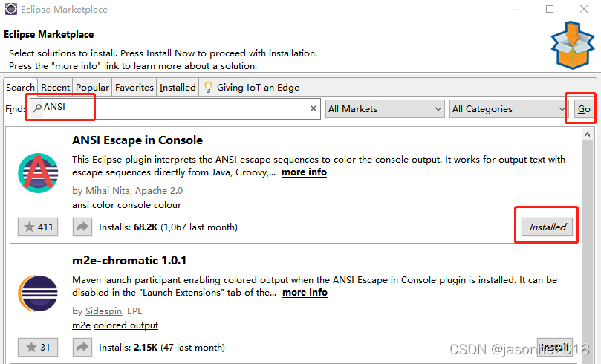601x364 pixels.
Task: Click the ANSI Escape in Console title
Action: [x=137, y=140]
